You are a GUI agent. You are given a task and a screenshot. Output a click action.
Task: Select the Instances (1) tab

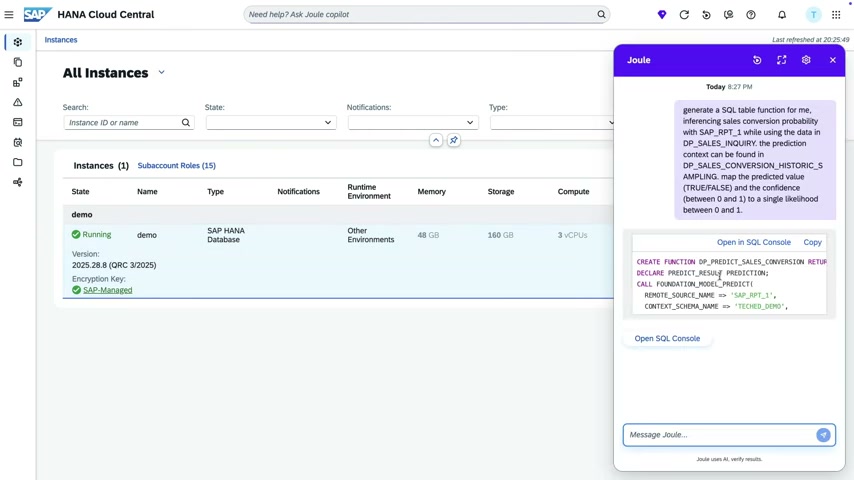tap(101, 166)
